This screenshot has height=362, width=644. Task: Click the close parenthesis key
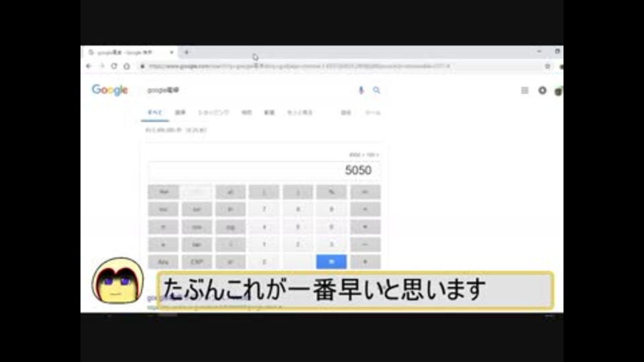point(298,192)
